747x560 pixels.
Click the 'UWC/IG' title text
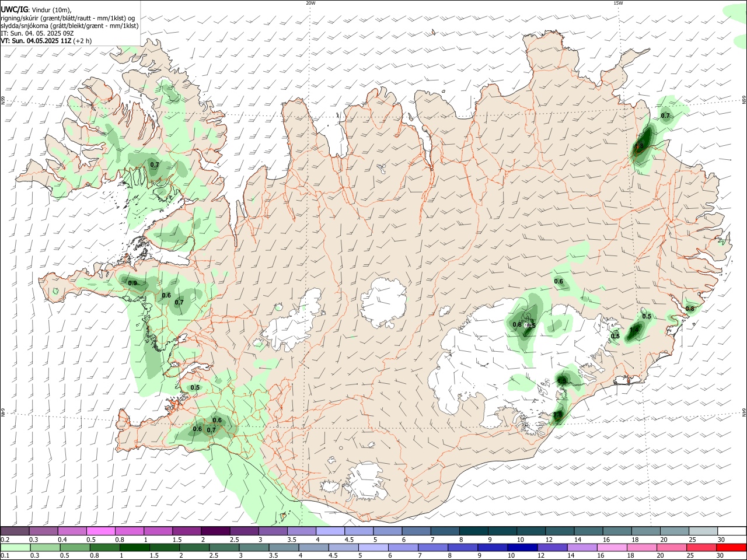[14, 9]
